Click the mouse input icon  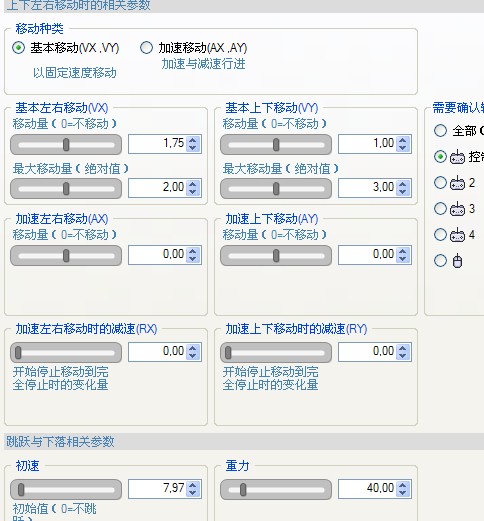[458, 261]
